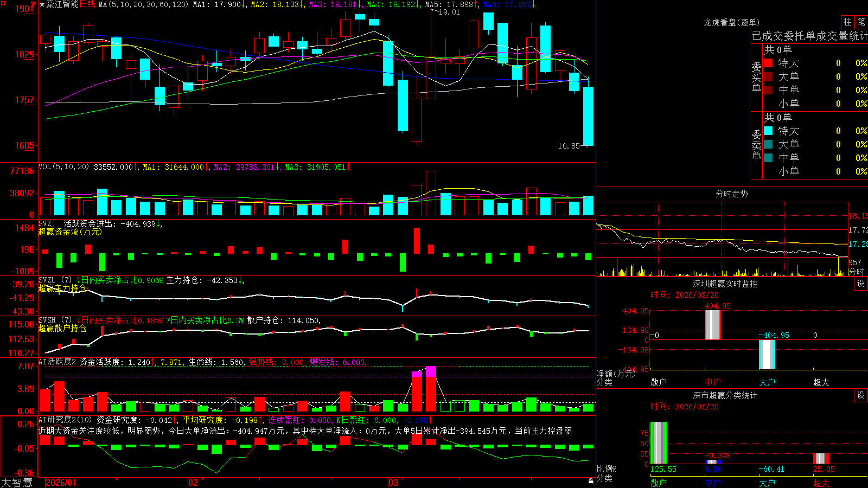This screenshot has height=488, width=868.
Task: Select 超大 label in 深圳超赢实时监控
Action: pyautogui.click(x=821, y=382)
